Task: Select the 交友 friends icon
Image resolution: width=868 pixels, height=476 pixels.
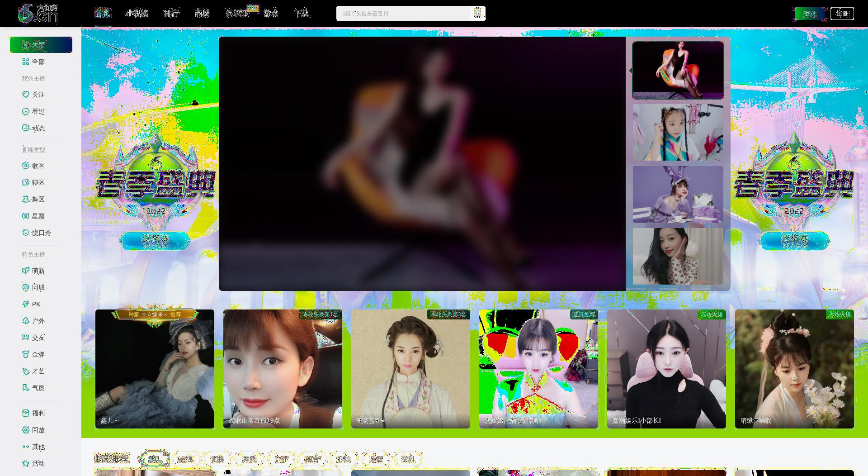Action: click(x=26, y=338)
